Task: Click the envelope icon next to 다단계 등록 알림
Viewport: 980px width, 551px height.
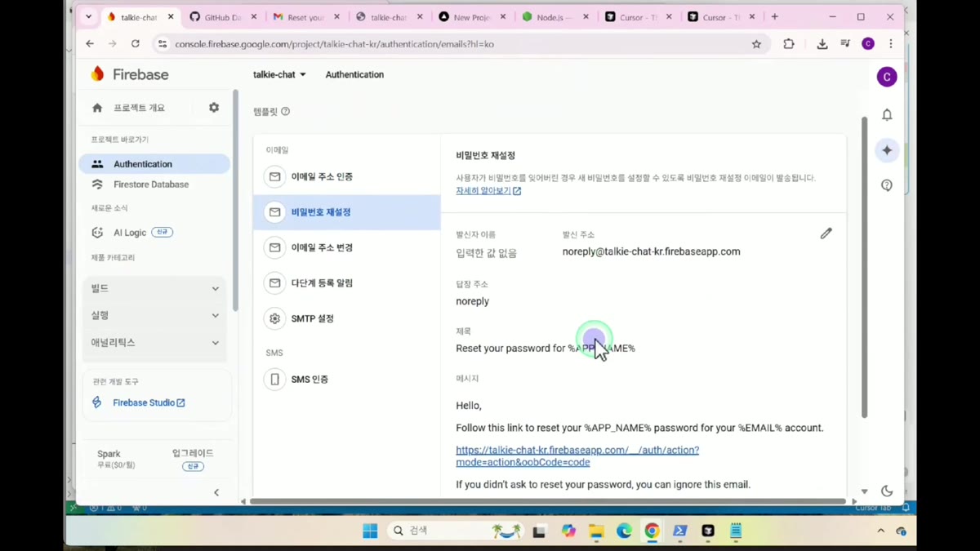Action: click(x=274, y=282)
